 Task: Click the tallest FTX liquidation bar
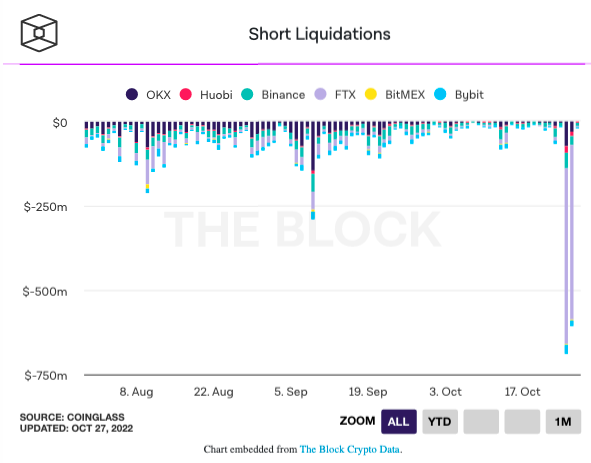click(x=566, y=256)
